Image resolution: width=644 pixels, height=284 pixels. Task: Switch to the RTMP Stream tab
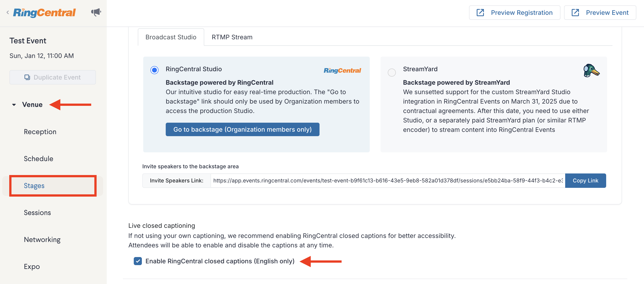tap(232, 37)
